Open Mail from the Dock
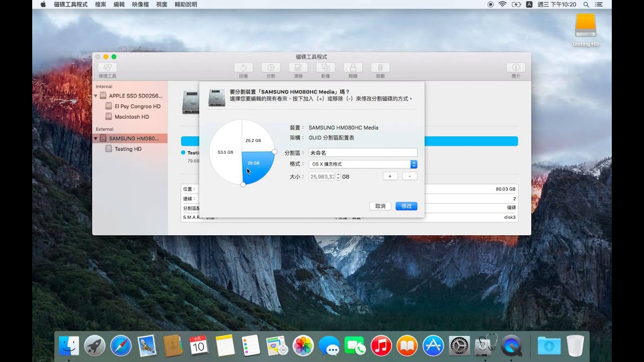Viewport: 644px width, 362px height. (147, 345)
